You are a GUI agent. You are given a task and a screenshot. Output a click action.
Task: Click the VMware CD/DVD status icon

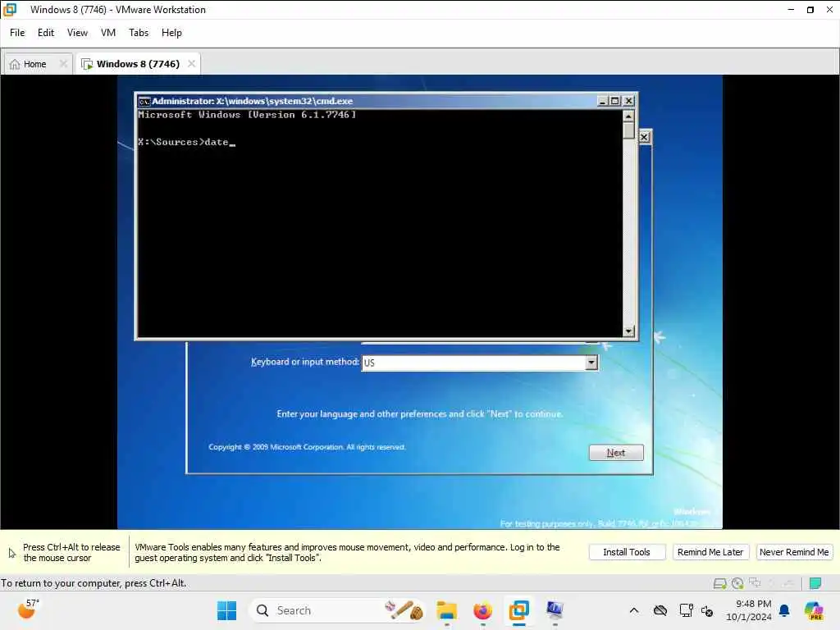(x=737, y=583)
